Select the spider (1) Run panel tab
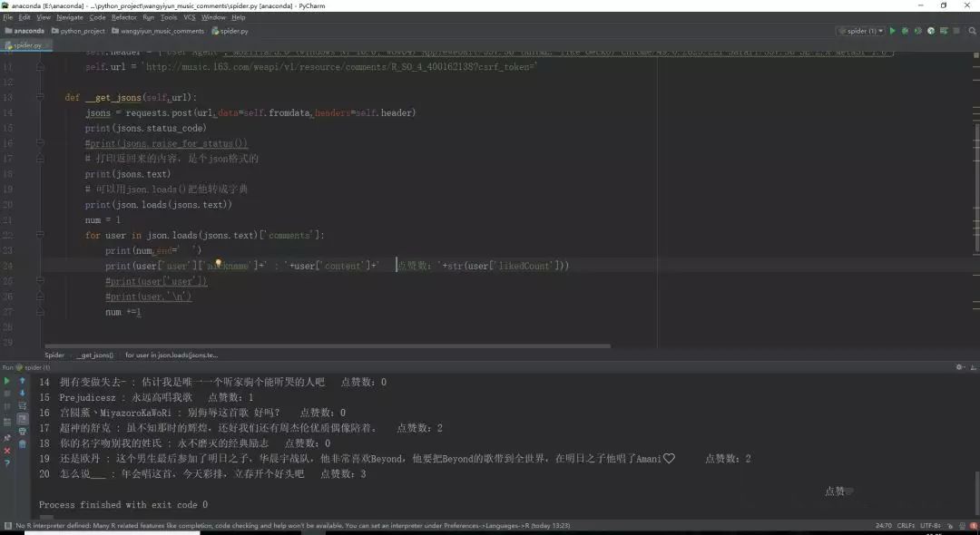980x535 pixels. pos(33,367)
